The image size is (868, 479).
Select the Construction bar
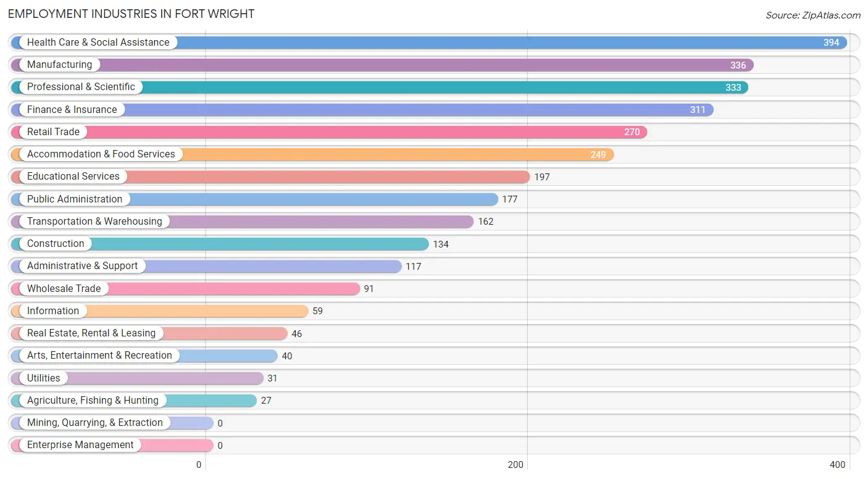pyautogui.click(x=220, y=244)
